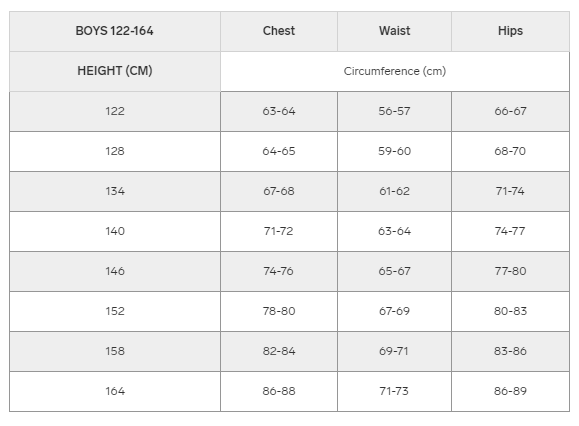Click the chest value 63-64
The height and width of the screenshot is (426, 579).
coord(279,111)
